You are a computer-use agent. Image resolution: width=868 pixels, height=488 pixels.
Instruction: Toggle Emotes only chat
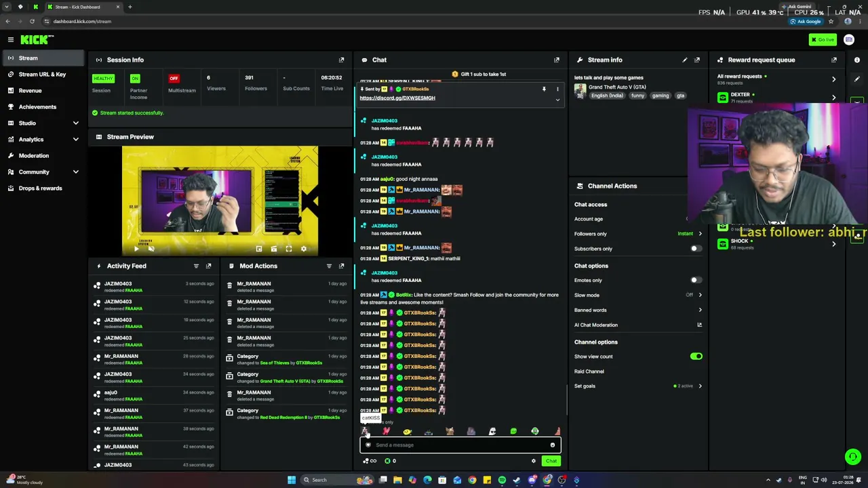(696, 280)
